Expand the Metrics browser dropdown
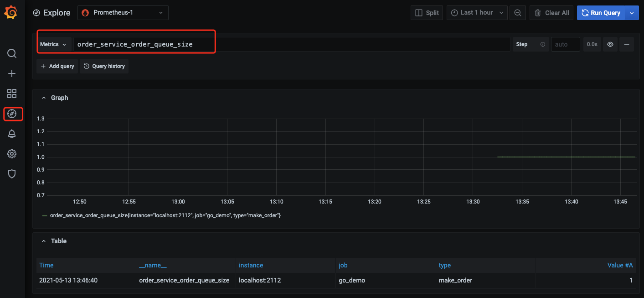 (x=53, y=44)
